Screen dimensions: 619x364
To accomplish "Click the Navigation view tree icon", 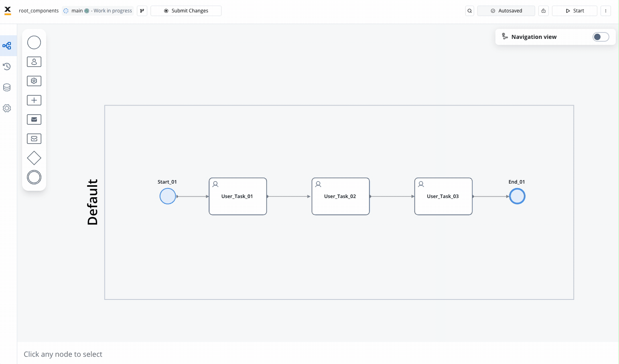I will point(505,36).
